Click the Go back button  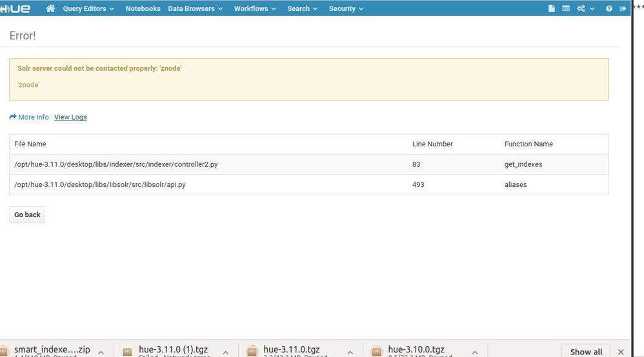point(27,215)
